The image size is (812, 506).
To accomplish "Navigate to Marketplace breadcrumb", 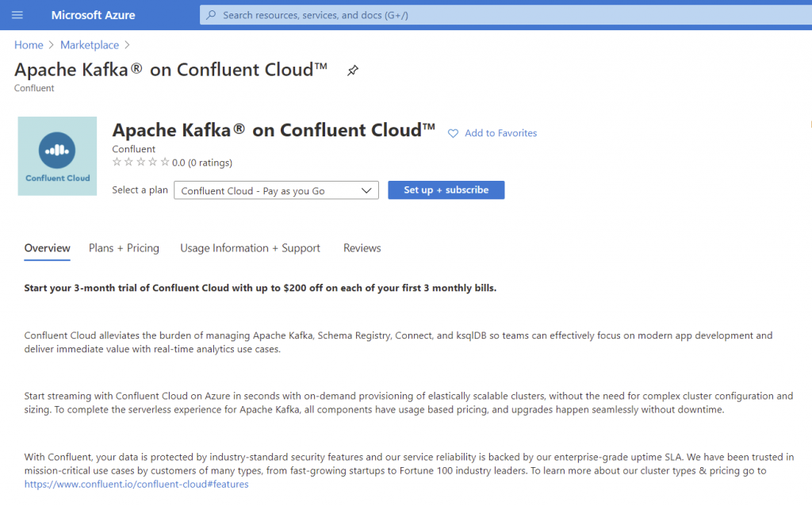I will (x=90, y=45).
